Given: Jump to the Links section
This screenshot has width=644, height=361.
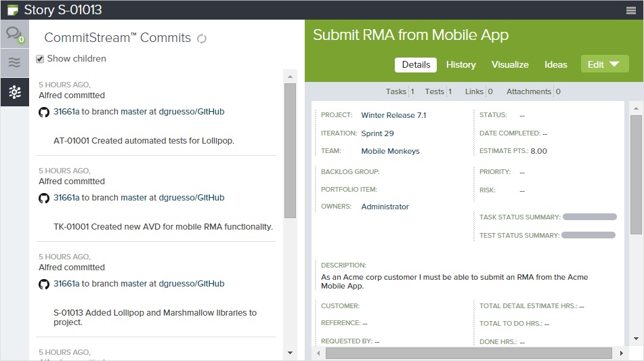Looking at the screenshot, I should coord(479,91).
